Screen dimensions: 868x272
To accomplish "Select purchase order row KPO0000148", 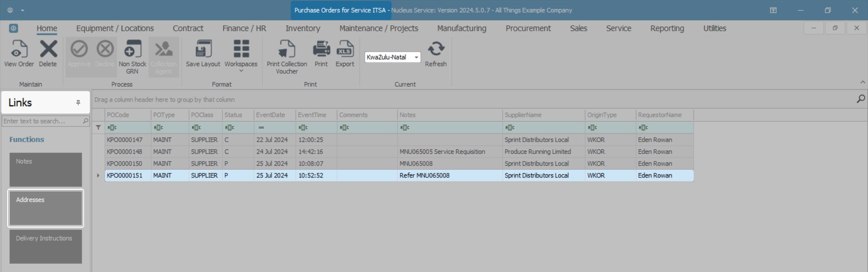I will (125, 152).
